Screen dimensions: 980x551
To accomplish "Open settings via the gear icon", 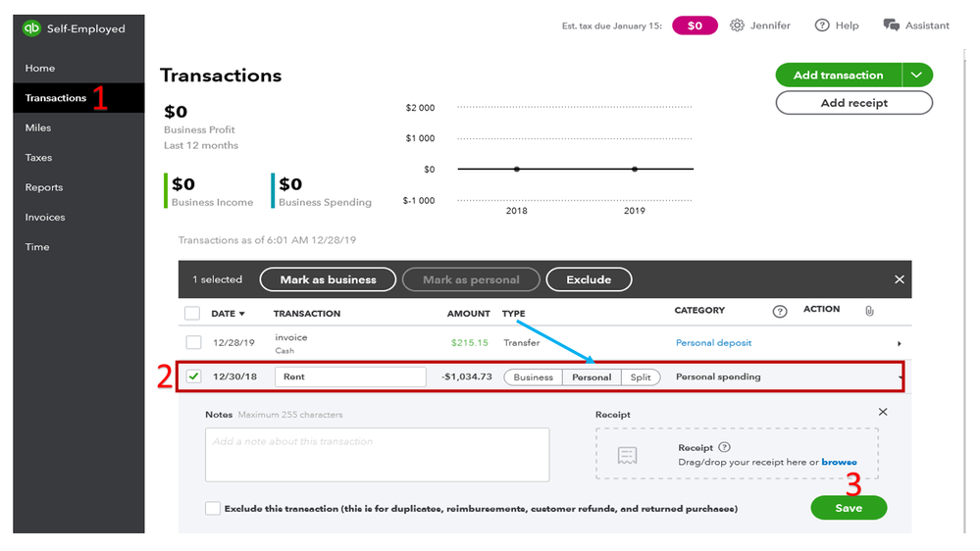I will pos(737,25).
